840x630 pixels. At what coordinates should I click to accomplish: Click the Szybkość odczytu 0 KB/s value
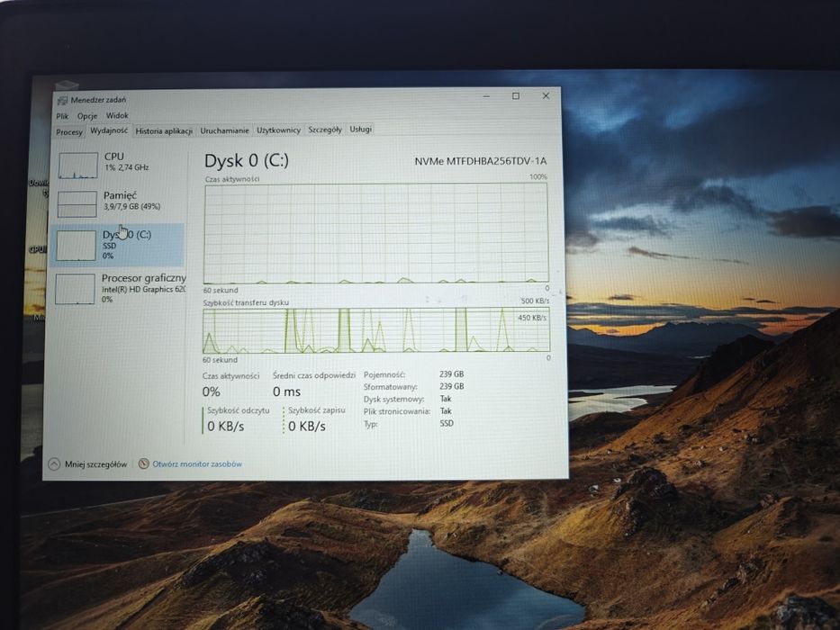coord(226,427)
